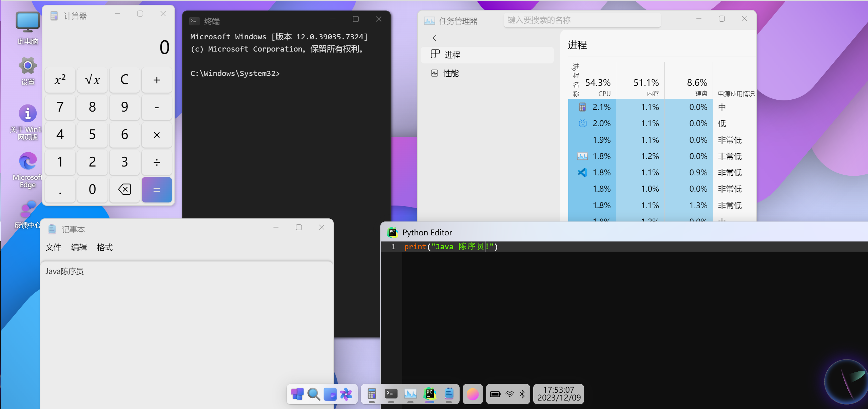Image resolution: width=868 pixels, height=409 pixels.
Task: Select the Task Manager process row with 1.2% memory
Action: pyautogui.click(x=662, y=156)
